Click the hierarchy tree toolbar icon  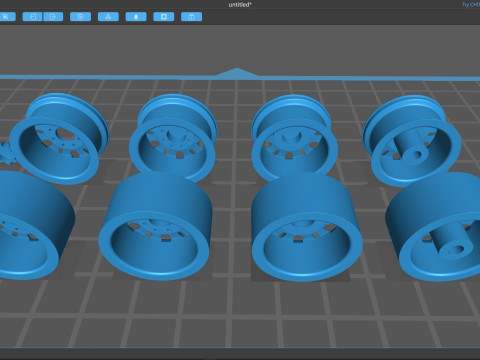click(x=108, y=17)
